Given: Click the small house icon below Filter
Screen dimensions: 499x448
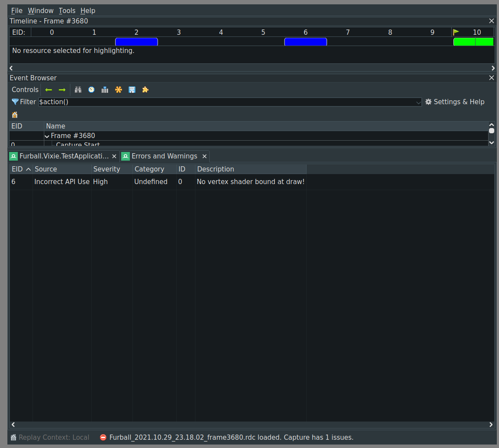Looking at the screenshot, I should tap(15, 115).
